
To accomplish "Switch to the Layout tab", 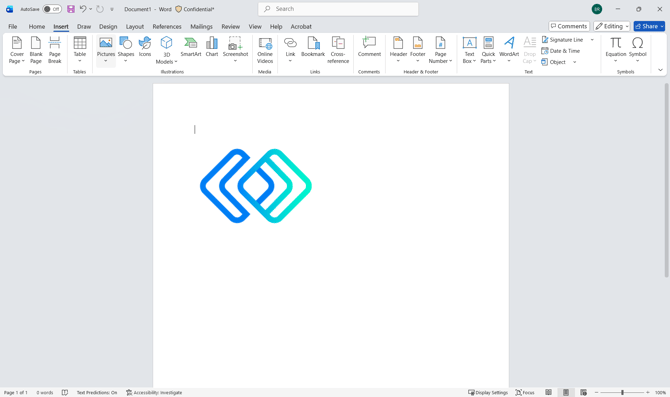I will pos(135,26).
